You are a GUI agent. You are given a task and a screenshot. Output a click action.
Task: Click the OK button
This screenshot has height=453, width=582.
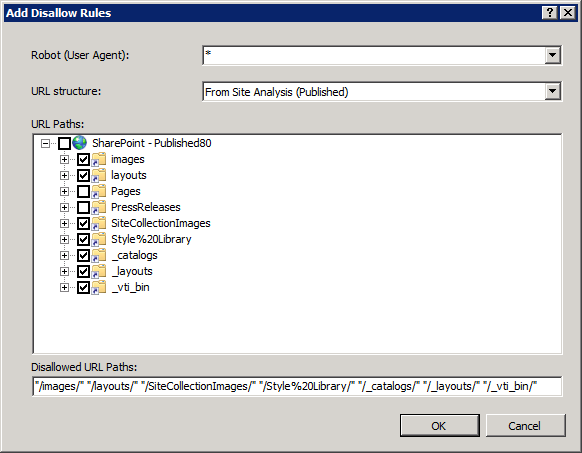pos(439,426)
